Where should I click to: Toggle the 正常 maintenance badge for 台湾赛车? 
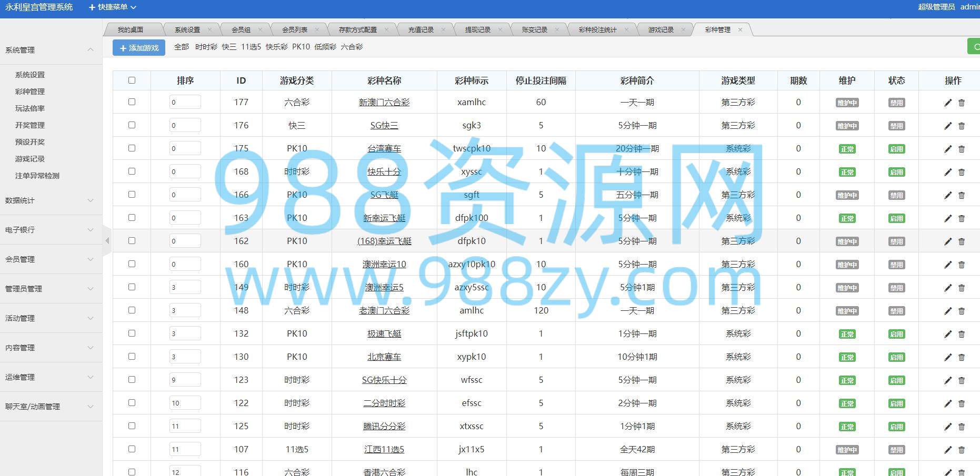pos(847,149)
